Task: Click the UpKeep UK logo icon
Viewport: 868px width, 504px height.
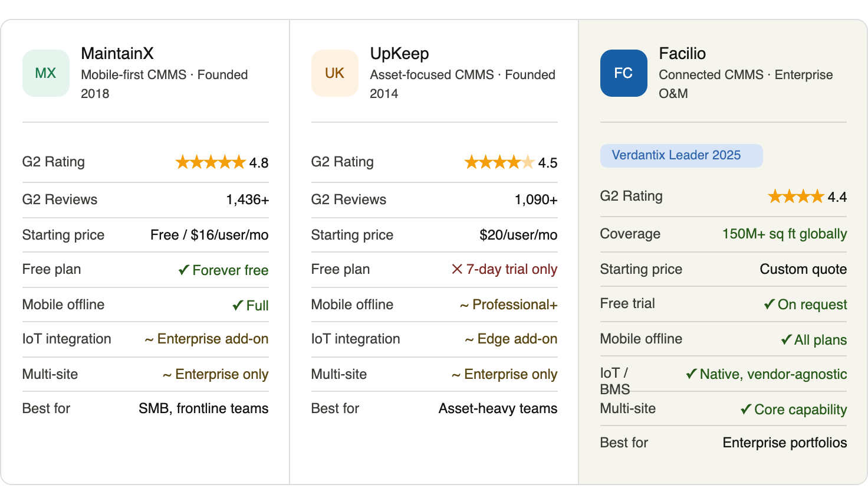Action: click(x=334, y=73)
